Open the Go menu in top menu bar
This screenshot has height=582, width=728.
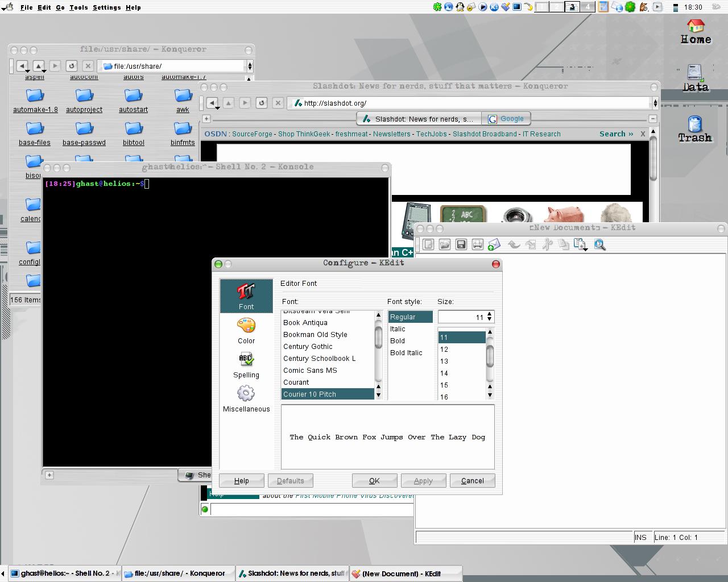(x=60, y=7)
